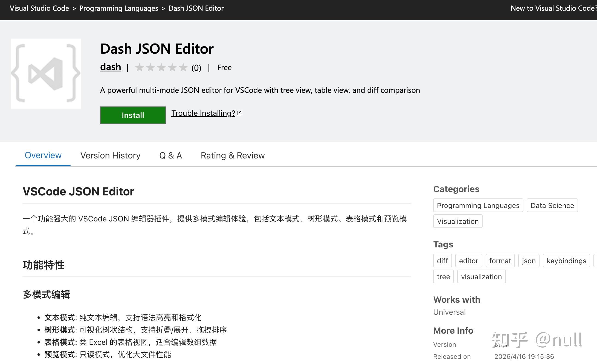Click the 树形模式 bullet item
This screenshot has height=364, width=597.
tap(136, 330)
